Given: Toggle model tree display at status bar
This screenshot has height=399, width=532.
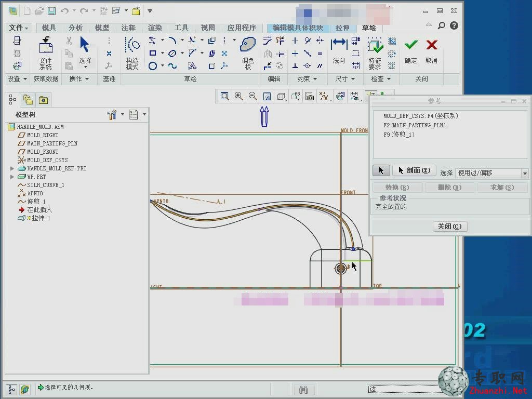Looking at the screenshot, I should (11, 389).
